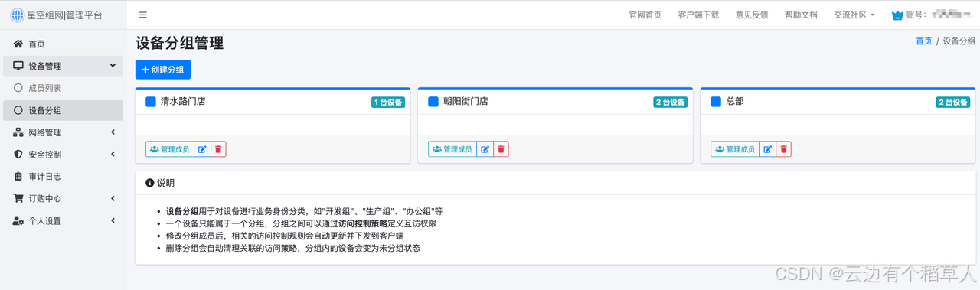Click blue color square of 总部
This screenshot has height=290, width=980.
coord(716,101)
